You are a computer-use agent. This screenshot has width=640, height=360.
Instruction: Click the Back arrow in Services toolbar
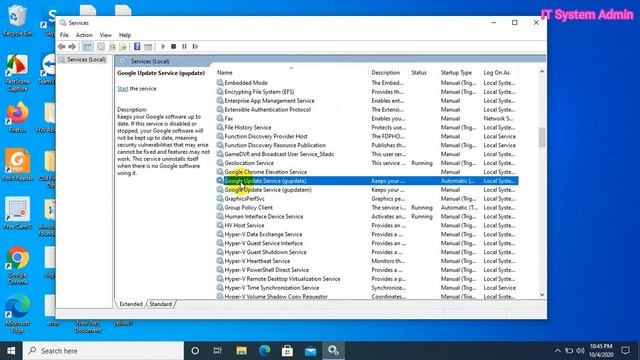62,47
